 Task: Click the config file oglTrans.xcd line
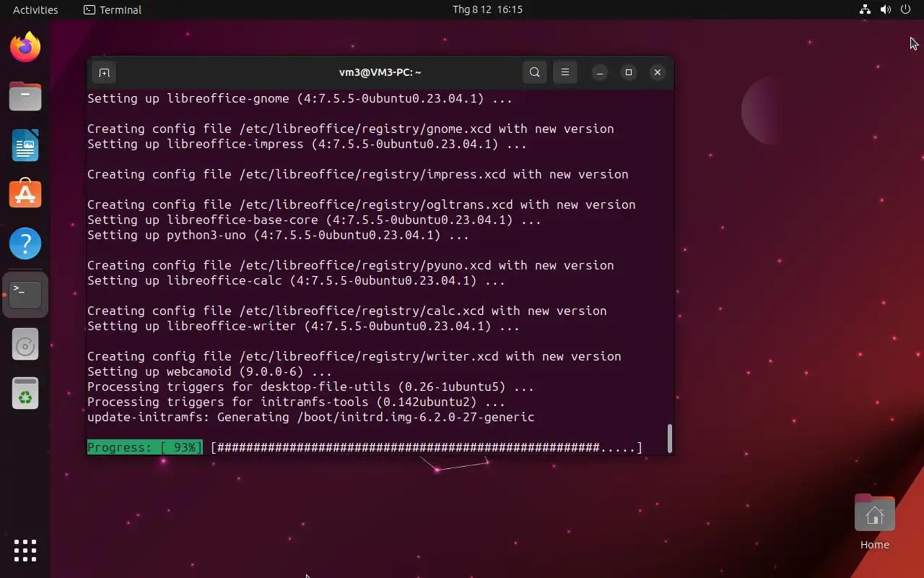361,204
